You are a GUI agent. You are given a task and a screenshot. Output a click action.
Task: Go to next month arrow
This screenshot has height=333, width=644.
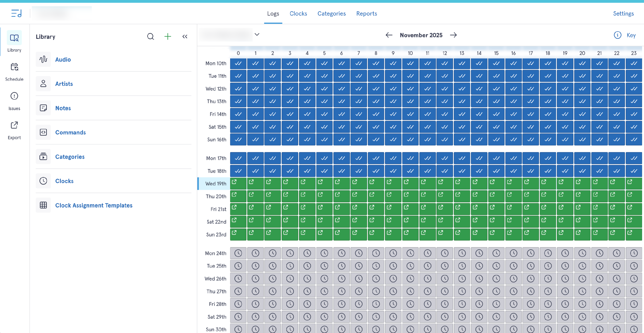pyautogui.click(x=453, y=35)
